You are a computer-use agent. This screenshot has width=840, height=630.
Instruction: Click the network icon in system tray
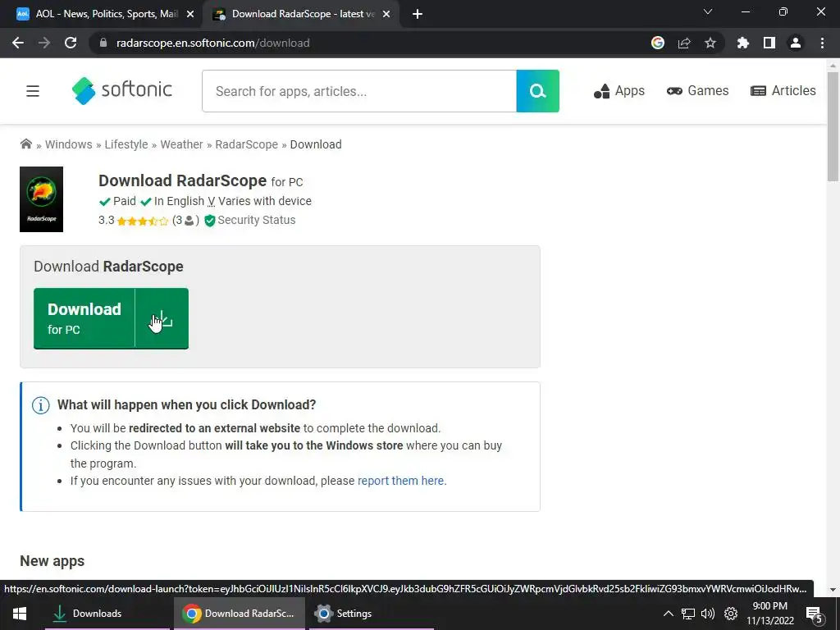coord(688,614)
